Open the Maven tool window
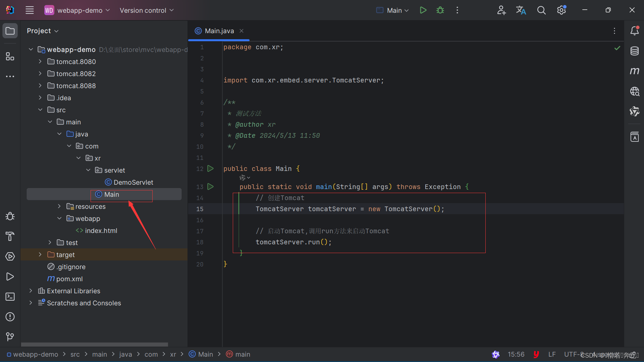Screen dimensions: 644x362 pos(634,71)
